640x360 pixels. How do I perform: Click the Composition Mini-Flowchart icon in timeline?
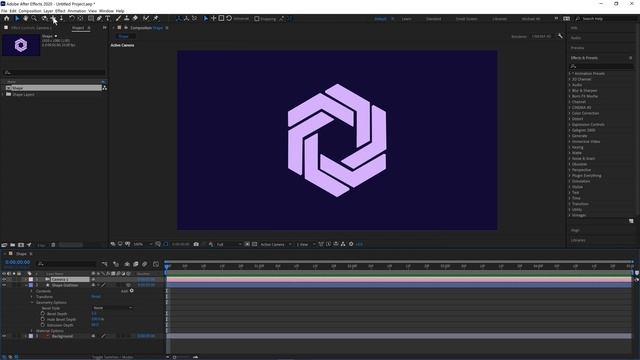(105, 264)
